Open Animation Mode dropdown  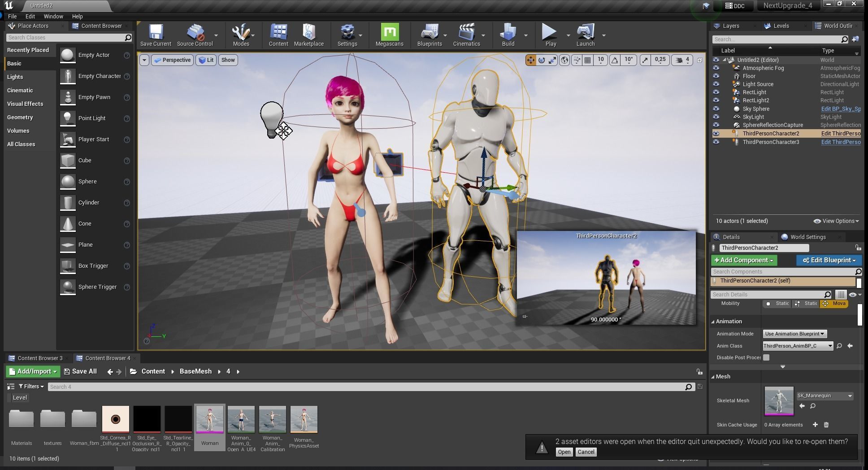795,334
